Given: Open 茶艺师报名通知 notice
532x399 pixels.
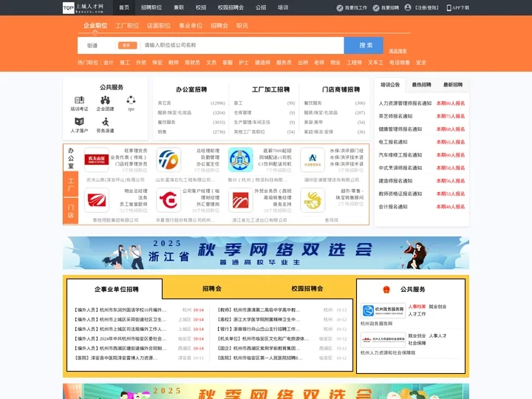Looking at the screenshot, I should [x=395, y=116].
